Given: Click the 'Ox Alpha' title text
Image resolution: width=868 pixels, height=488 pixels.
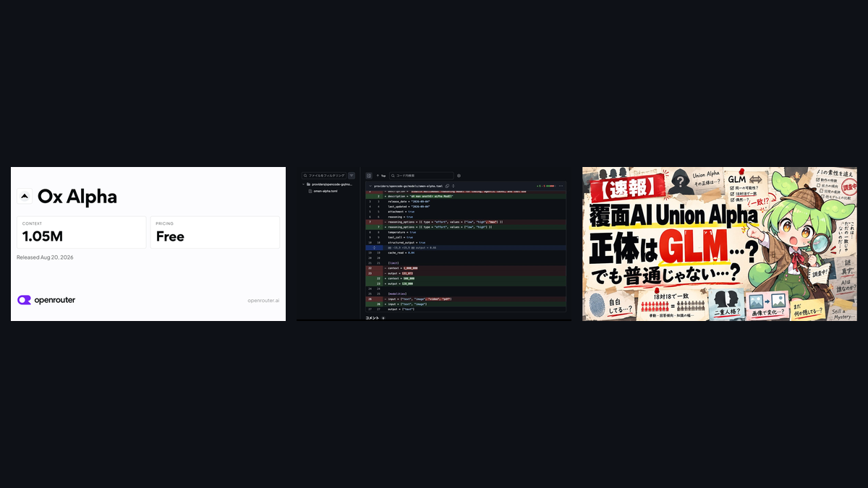Looking at the screenshot, I should 77,197.
